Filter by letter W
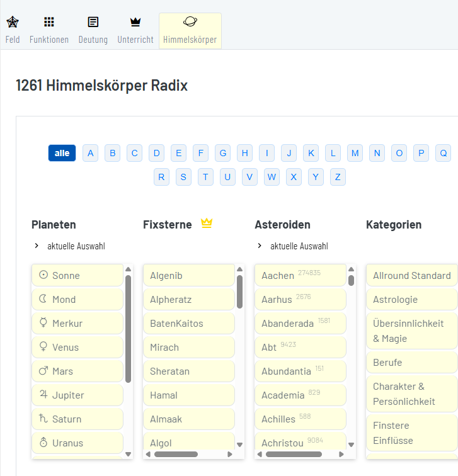This screenshot has width=458, height=476. click(272, 177)
